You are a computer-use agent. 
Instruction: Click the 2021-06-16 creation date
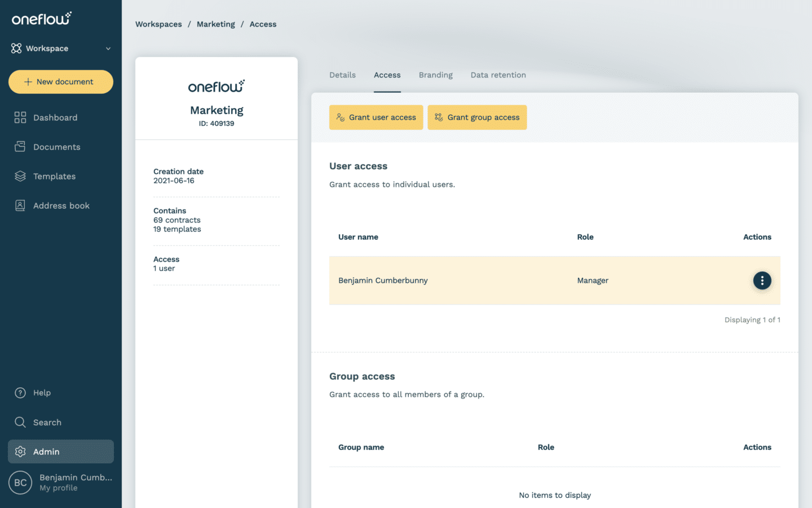pyautogui.click(x=174, y=181)
